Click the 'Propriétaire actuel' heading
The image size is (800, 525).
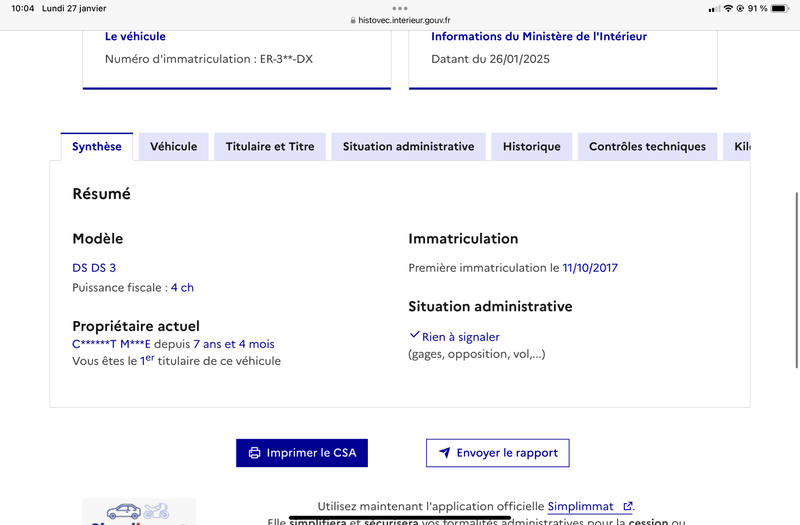[x=136, y=326]
